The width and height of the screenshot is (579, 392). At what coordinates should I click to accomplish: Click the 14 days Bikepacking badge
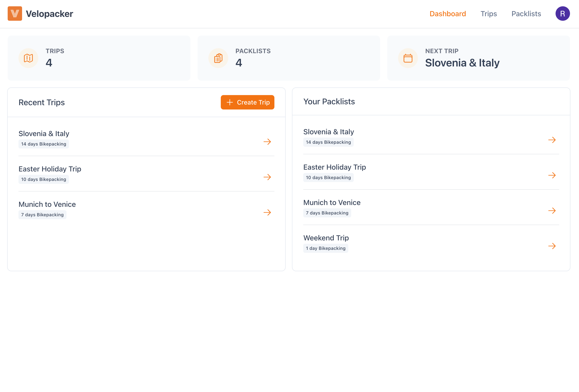pos(44,144)
